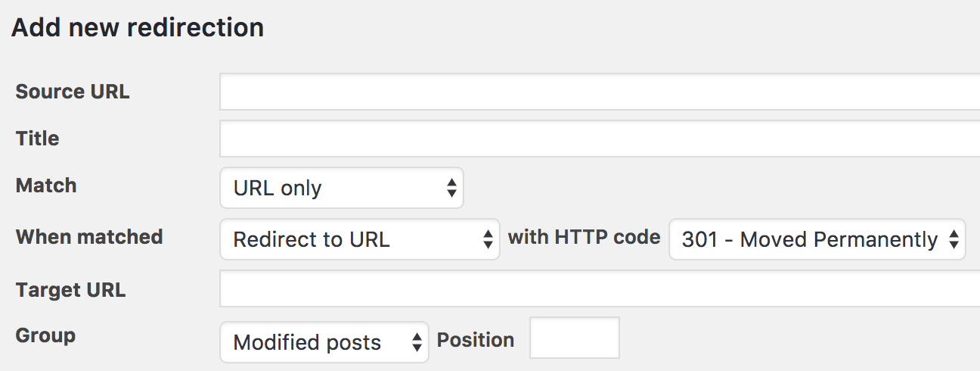Screen dimensions: 980x371
Task: Click the arrows icon on 'Redirect to URL'
Action: click(x=488, y=240)
